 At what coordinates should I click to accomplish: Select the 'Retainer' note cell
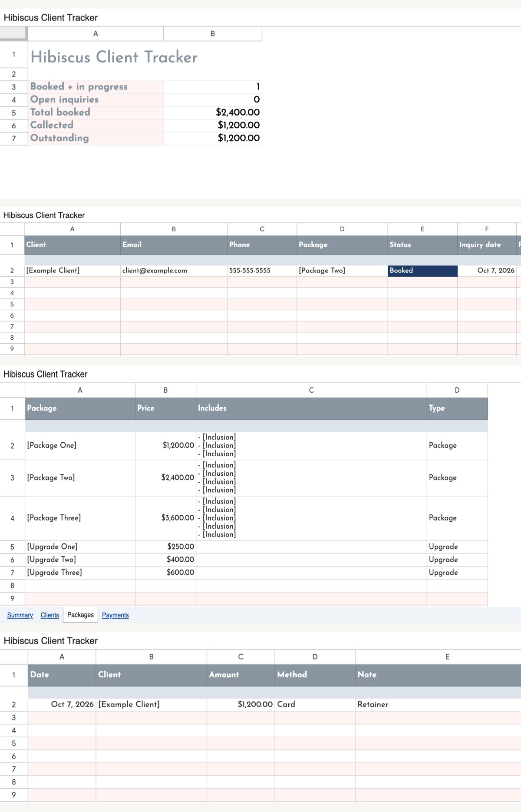pos(438,704)
